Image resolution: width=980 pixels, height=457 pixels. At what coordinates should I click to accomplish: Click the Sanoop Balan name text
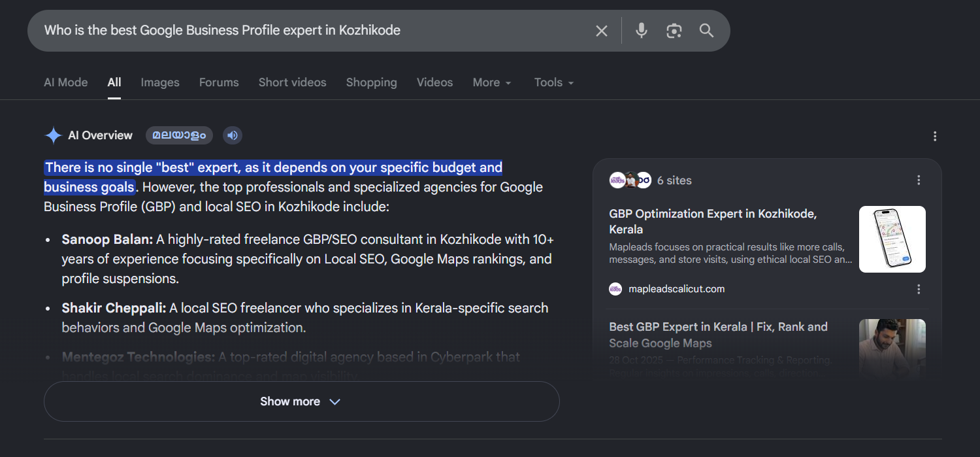click(x=107, y=239)
